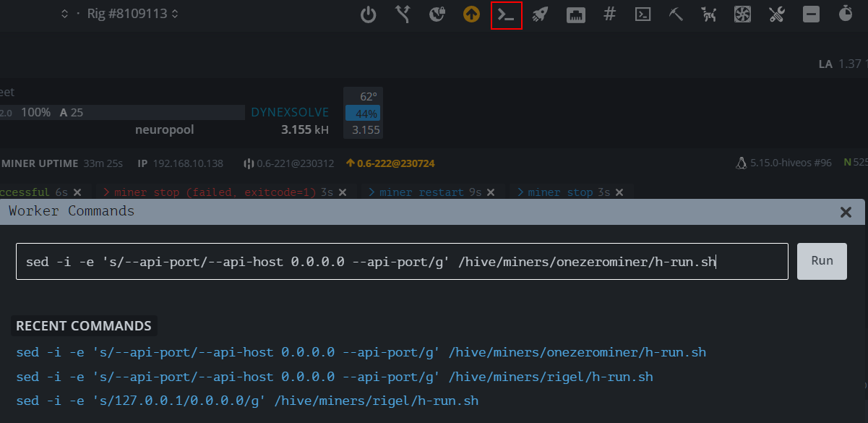
Task: Select the miner restart command tab
Action: 421,192
